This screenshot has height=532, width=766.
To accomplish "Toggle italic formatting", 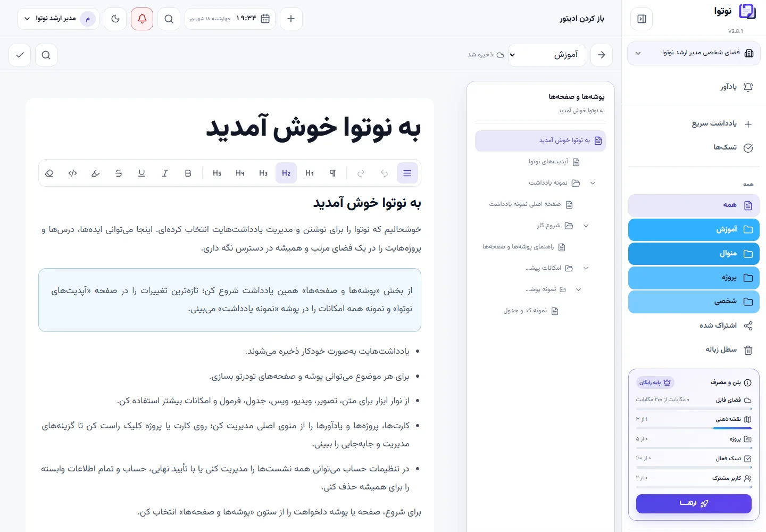I will 165,173.
